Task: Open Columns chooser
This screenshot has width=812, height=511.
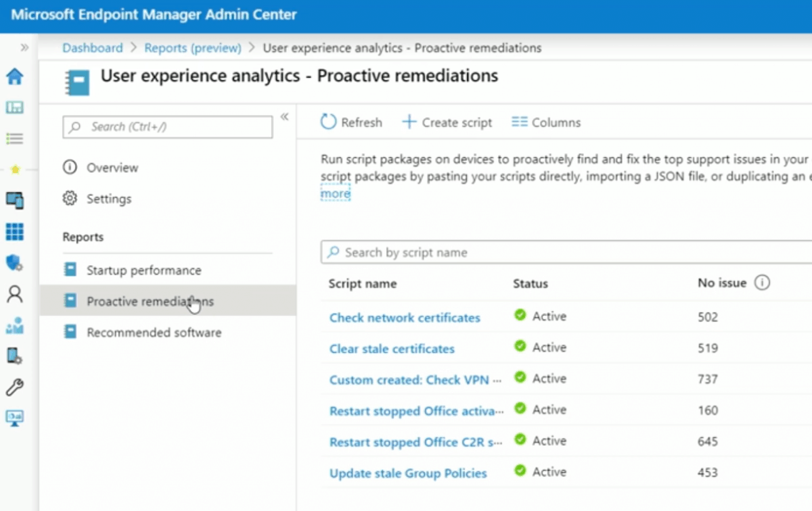Action: 546,122
